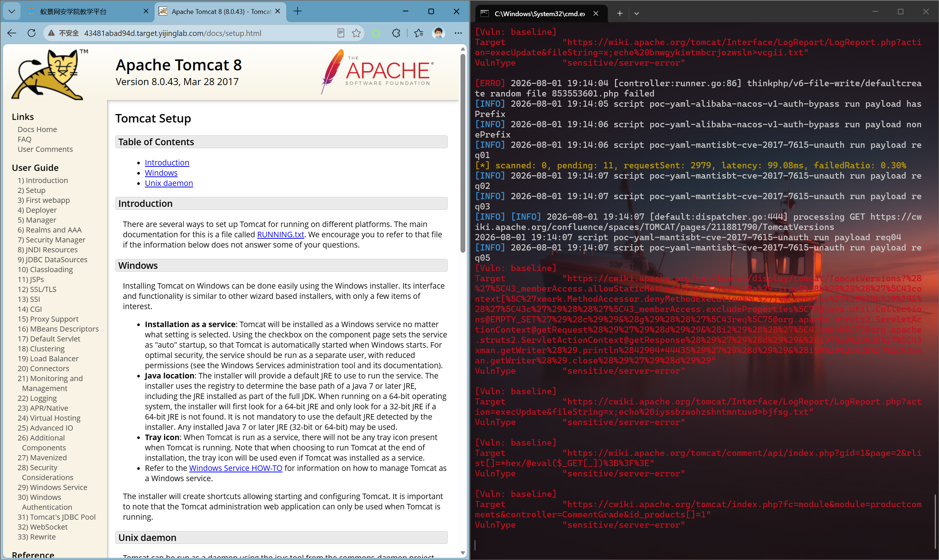Open the Windows Service HOW-TO link
The height and width of the screenshot is (560, 939).
pos(236,468)
